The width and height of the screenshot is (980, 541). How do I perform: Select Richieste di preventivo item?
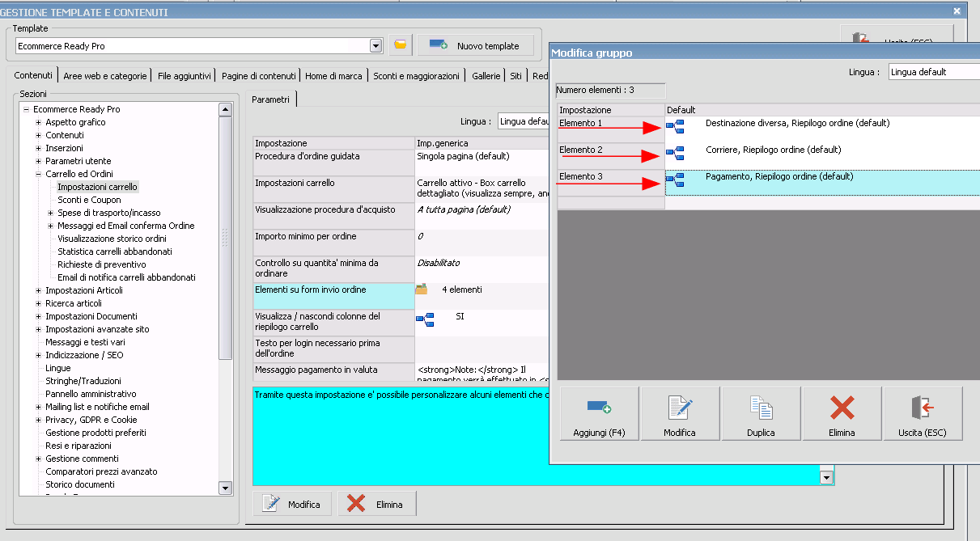102,264
